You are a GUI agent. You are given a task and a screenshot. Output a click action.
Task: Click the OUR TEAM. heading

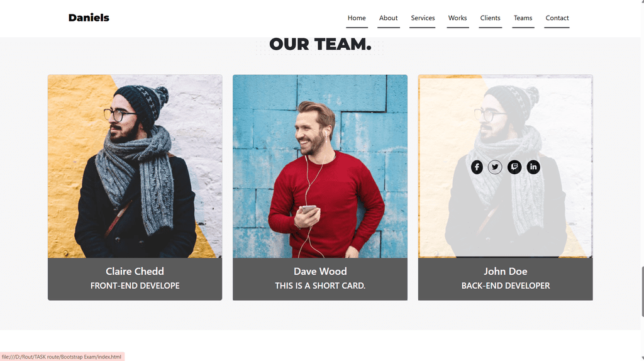pos(320,45)
